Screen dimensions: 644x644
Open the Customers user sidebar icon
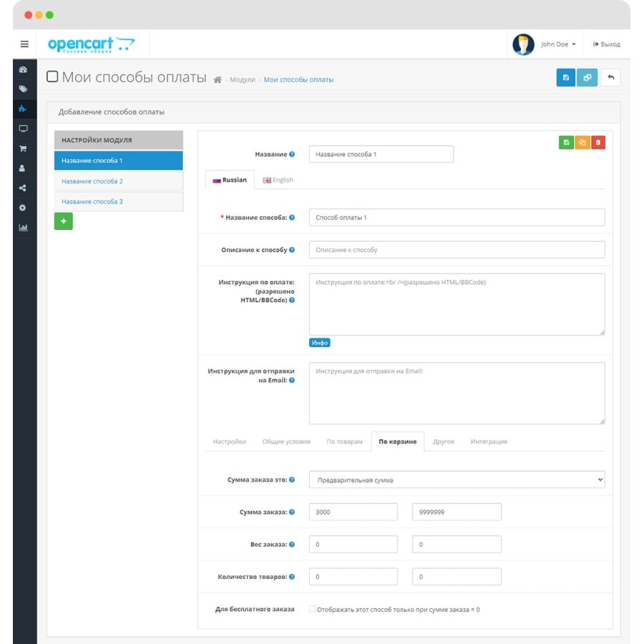(x=22, y=168)
